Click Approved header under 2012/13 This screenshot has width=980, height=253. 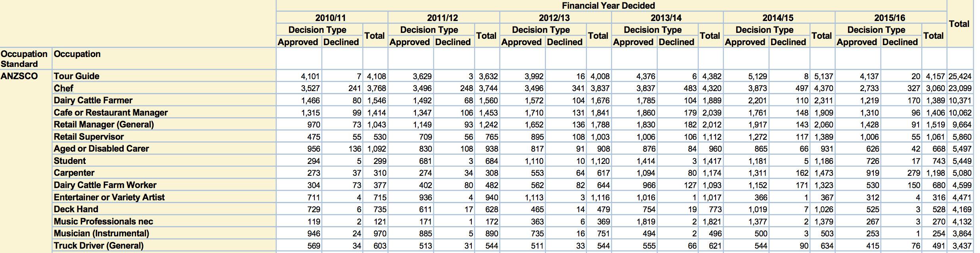[x=521, y=42]
